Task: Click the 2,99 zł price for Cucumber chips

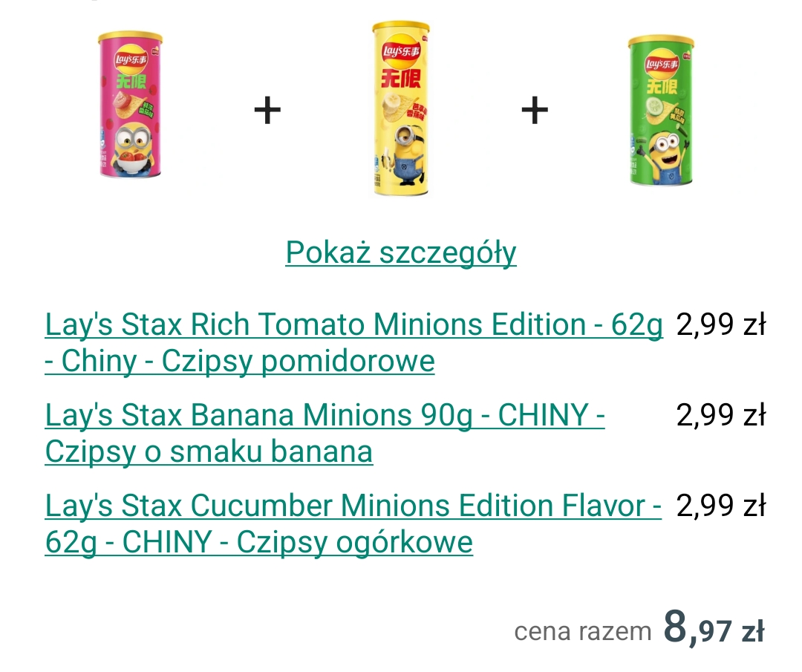Action: (720, 506)
